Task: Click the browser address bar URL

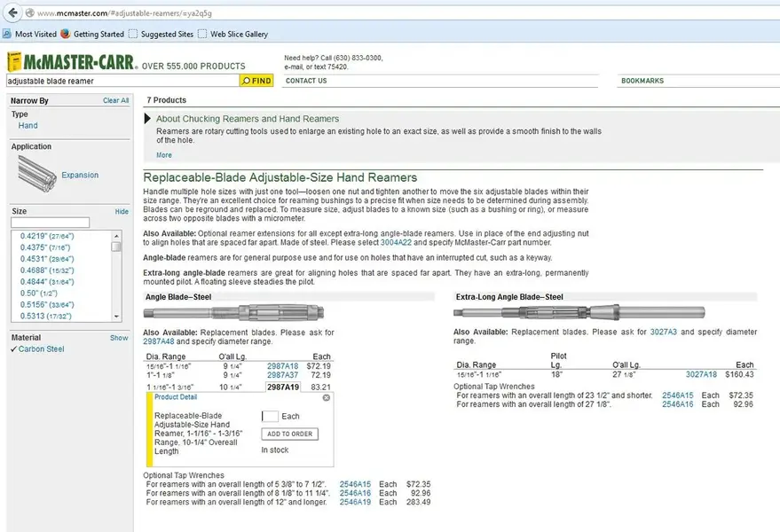Action: coord(124,13)
